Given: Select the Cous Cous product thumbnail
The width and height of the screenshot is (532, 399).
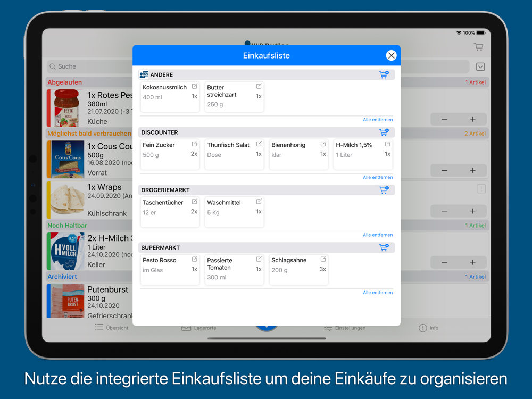Looking at the screenshot, I should (x=67, y=160).
